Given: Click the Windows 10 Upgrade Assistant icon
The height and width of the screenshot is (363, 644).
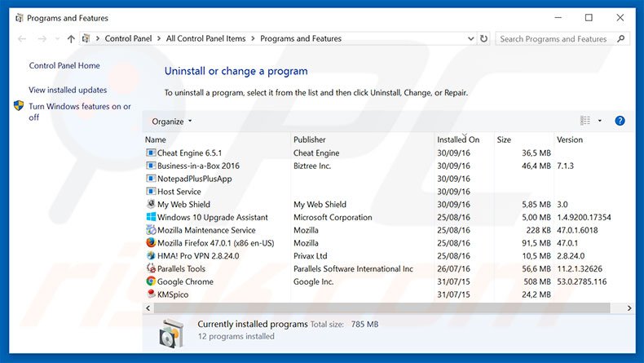Looking at the screenshot, I should click(151, 217).
